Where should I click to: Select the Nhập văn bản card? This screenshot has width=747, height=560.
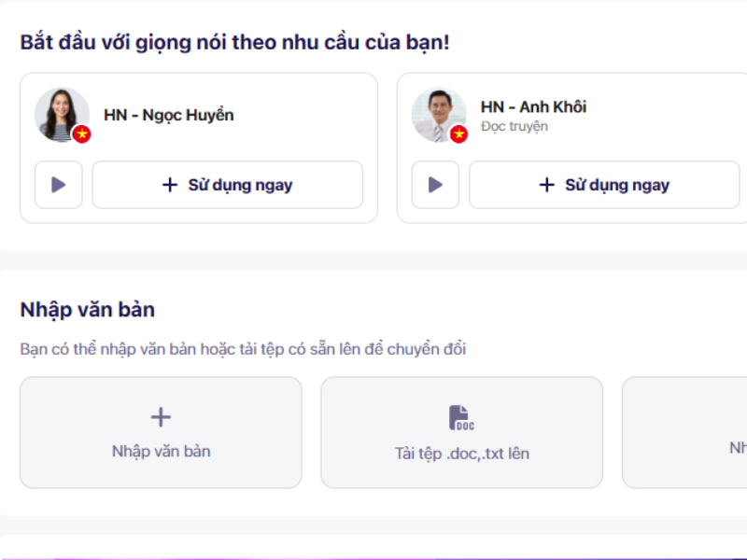click(161, 432)
